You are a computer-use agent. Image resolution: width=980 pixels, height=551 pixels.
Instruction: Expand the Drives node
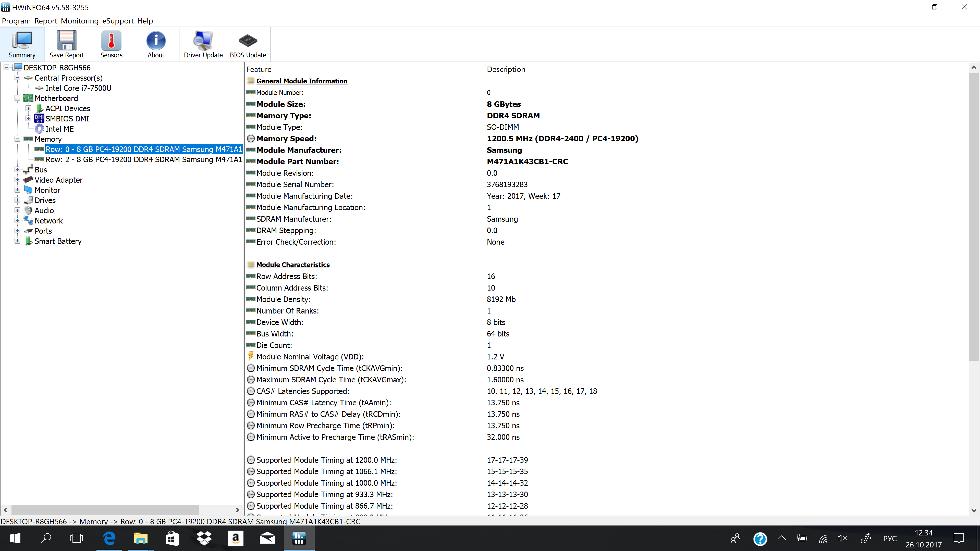17,200
